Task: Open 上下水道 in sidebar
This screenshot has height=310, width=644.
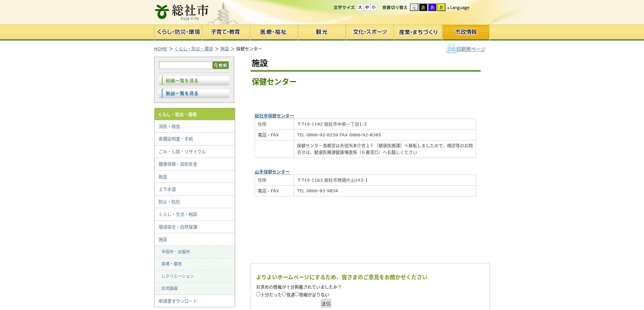Action: 194,189
